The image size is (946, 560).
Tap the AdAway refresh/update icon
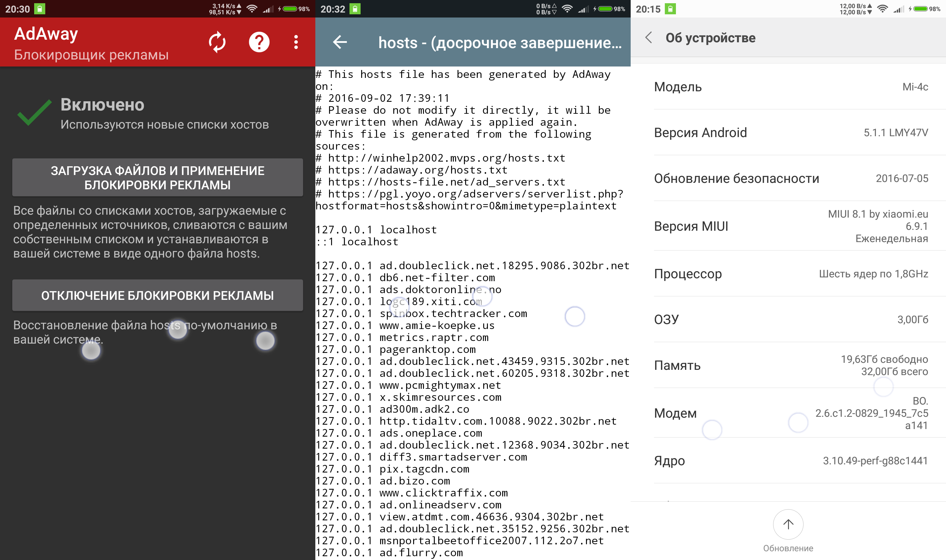pyautogui.click(x=217, y=42)
